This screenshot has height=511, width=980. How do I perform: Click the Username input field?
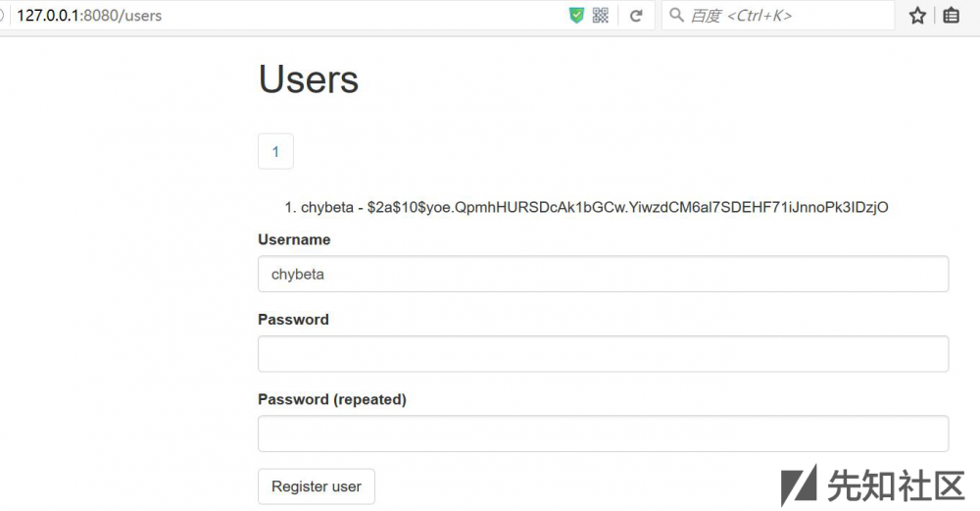(x=603, y=274)
